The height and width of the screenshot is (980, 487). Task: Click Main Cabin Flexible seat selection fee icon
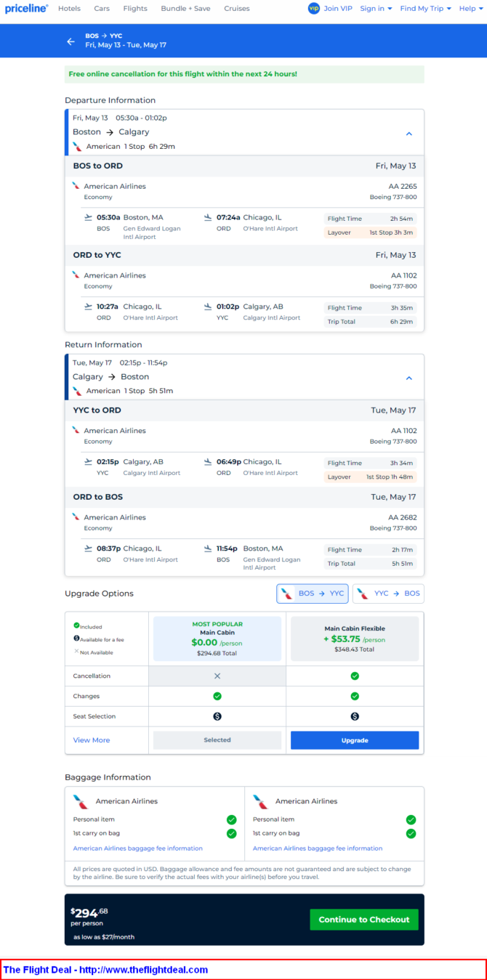[355, 716]
